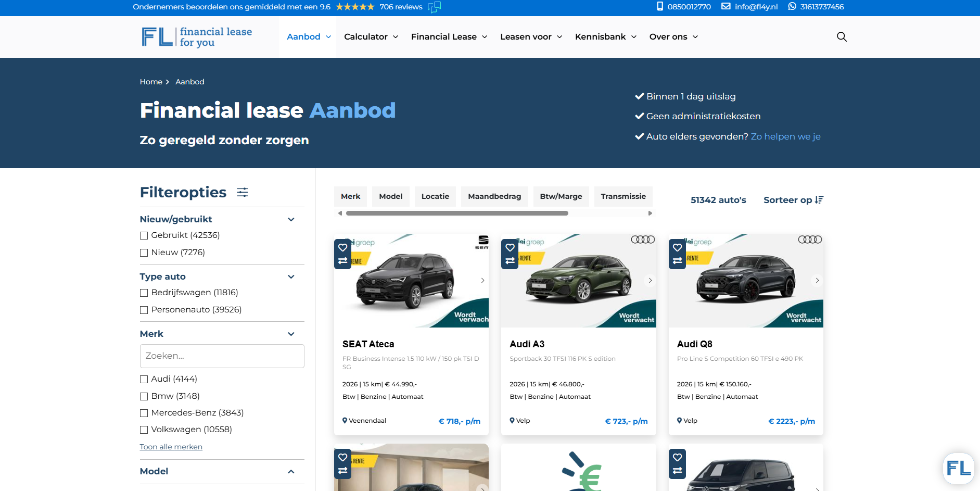980x491 pixels.
Task: Click the floating FL chat button
Action: pyautogui.click(x=958, y=468)
